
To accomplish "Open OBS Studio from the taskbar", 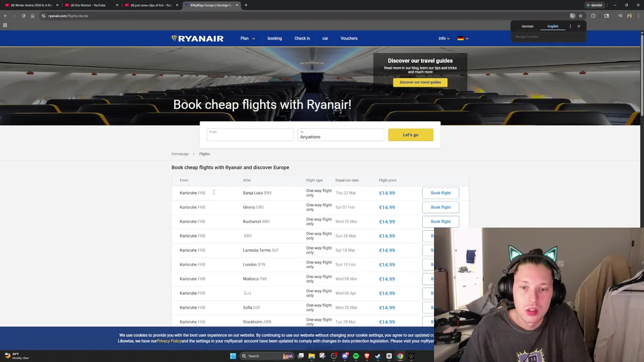I will (x=334, y=356).
